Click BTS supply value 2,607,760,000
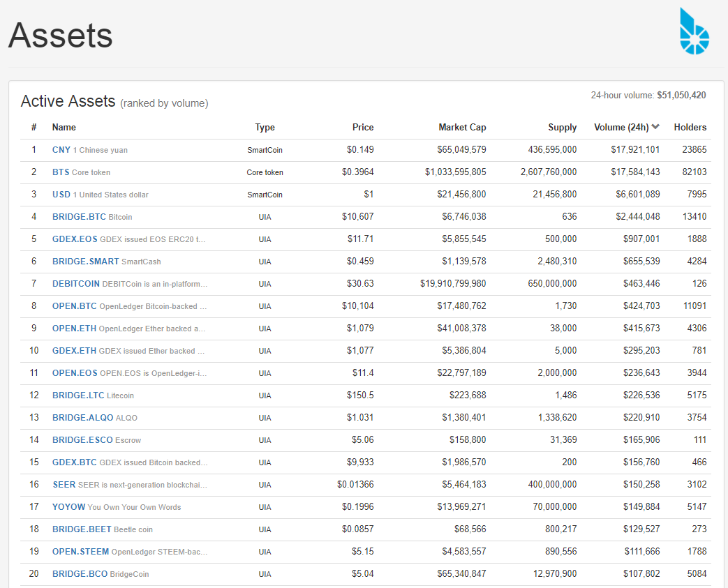Screen dimensions: 728x588 click(549, 172)
